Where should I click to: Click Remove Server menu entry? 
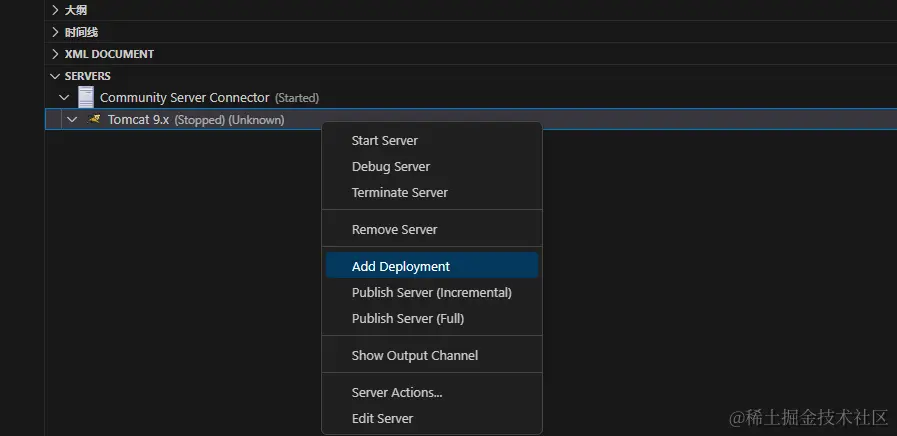pyautogui.click(x=432, y=229)
